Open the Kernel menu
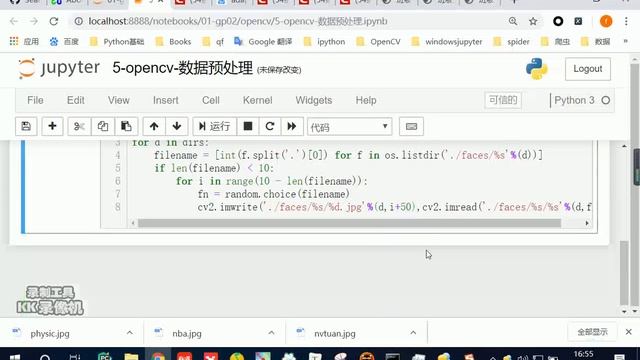 click(x=258, y=100)
